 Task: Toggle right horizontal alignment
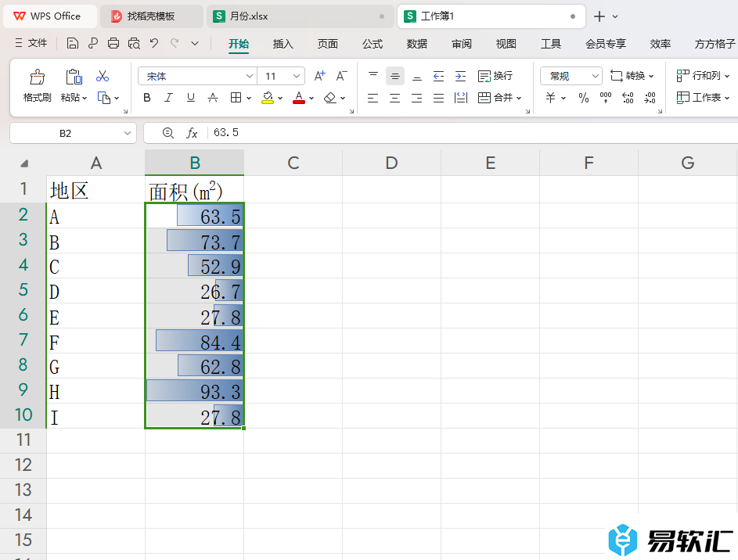pyautogui.click(x=417, y=98)
